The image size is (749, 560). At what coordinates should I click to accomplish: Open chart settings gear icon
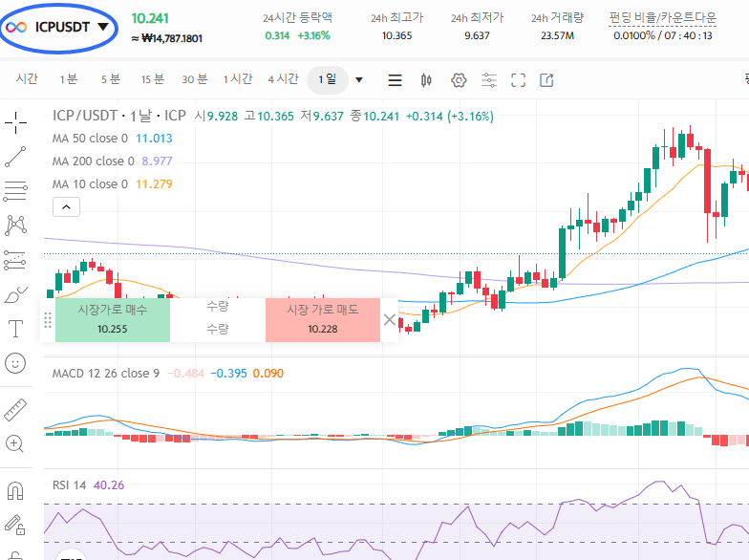[458, 80]
